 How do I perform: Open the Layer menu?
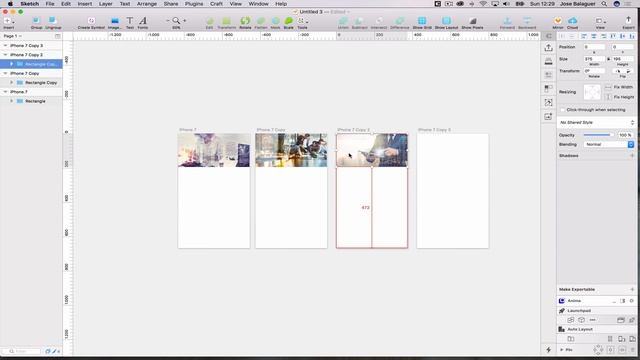coord(105,4)
